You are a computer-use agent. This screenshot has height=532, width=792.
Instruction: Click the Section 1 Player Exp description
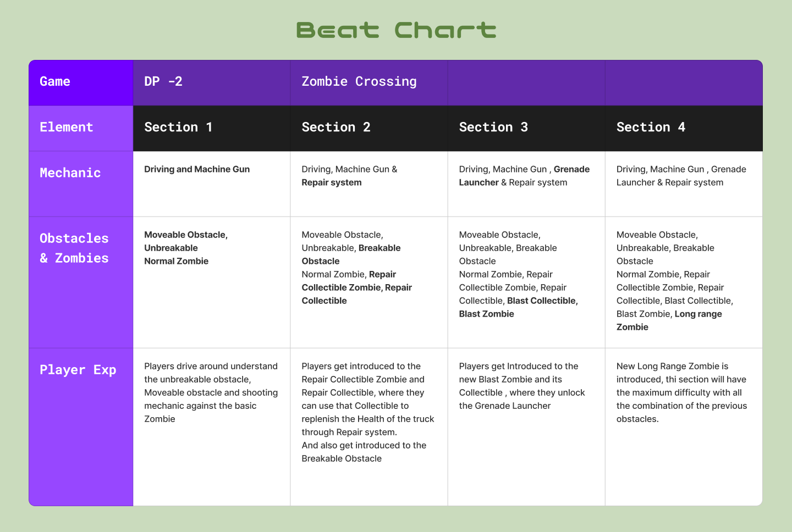tap(211, 392)
